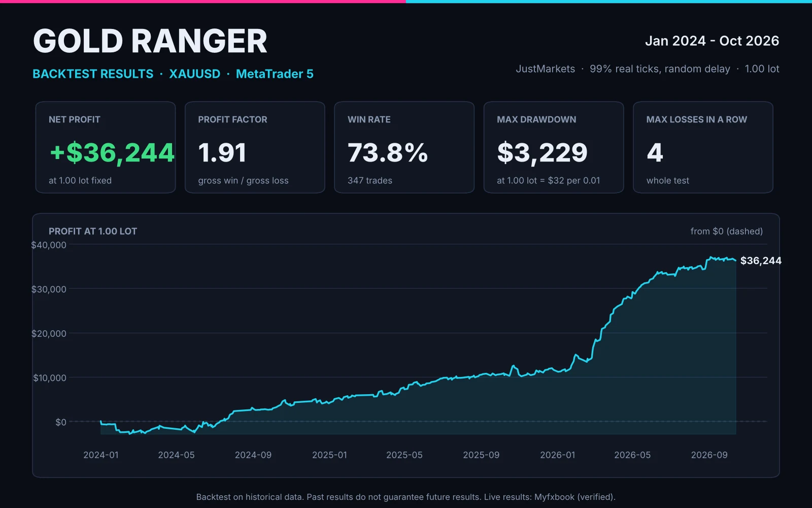Click the 2025-01 x-axis label
The width and height of the screenshot is (812, 508).
[330, 455]
